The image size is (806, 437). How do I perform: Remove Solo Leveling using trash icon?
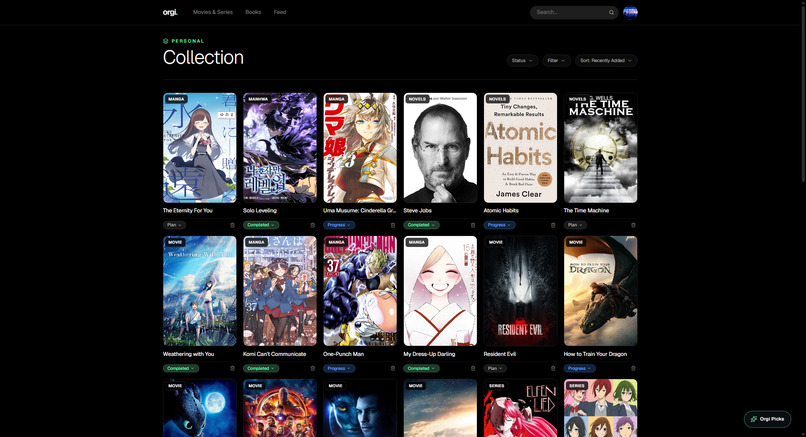(x=313, y=225)
